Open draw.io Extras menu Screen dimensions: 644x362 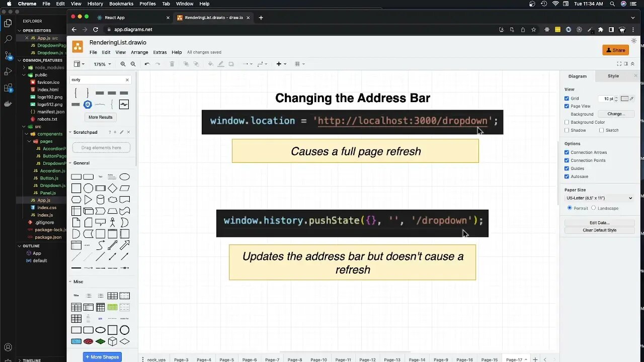click(x=160, y=52)
